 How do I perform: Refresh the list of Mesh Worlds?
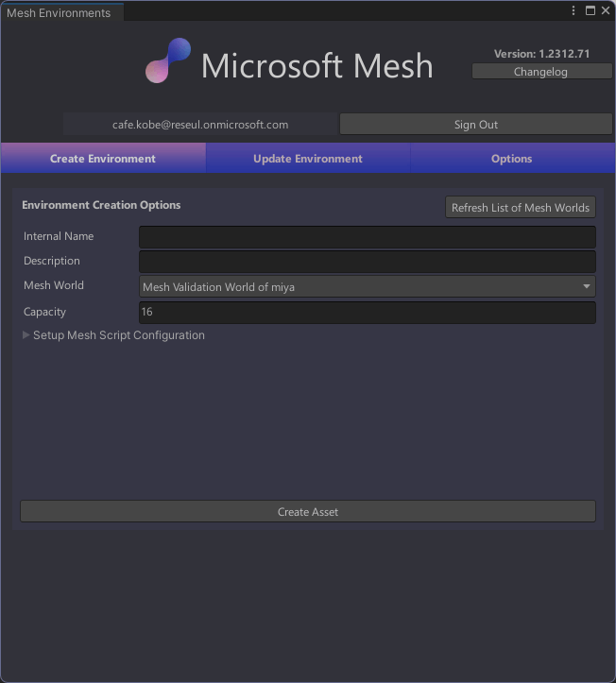click(521, 207)
